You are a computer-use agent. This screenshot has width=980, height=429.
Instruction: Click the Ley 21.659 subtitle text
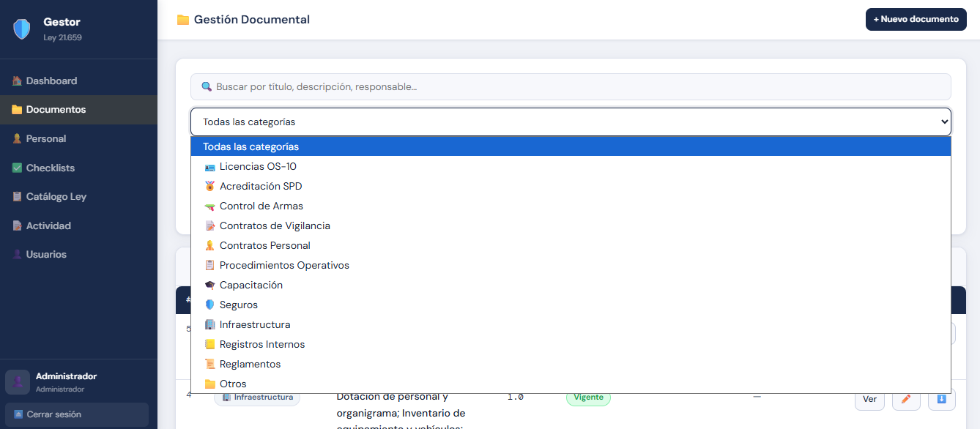tap(62, 37)
